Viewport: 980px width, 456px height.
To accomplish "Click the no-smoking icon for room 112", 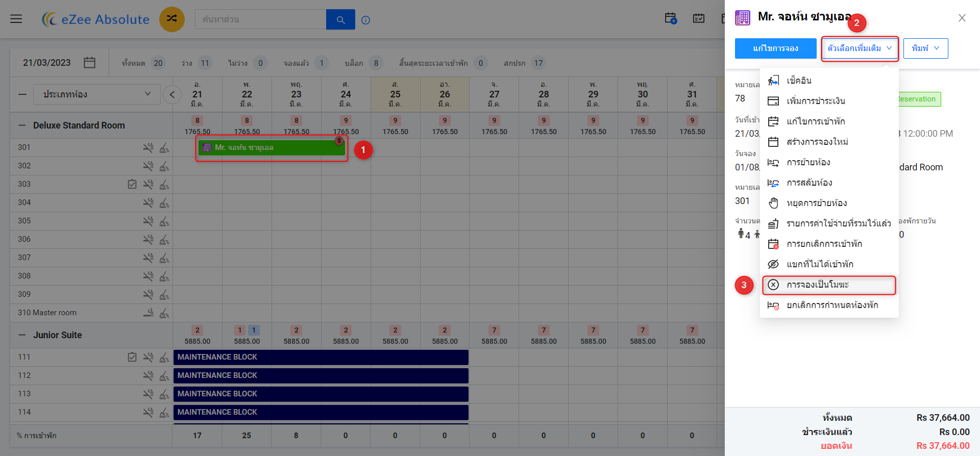I will pos(148,375).
